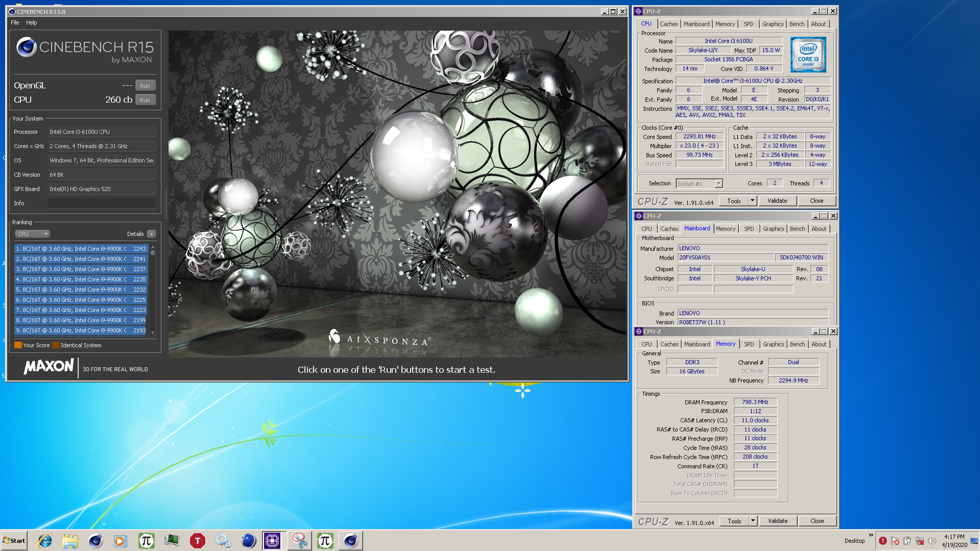Run the OpenGL benchmark test
Viewport: 980px width, 551px height.
click(x=145, y=86)
